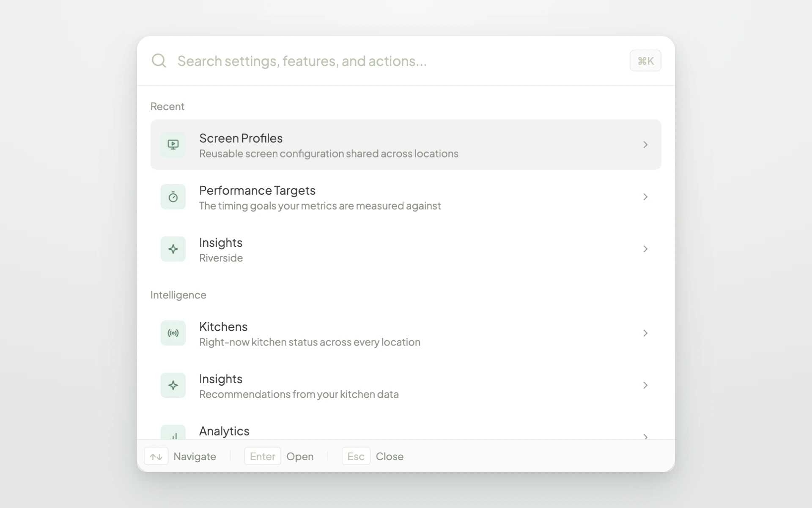Screen dimensions: 812x508
Task: Select the Screen Profiles title
Action: tap(241, 138)
